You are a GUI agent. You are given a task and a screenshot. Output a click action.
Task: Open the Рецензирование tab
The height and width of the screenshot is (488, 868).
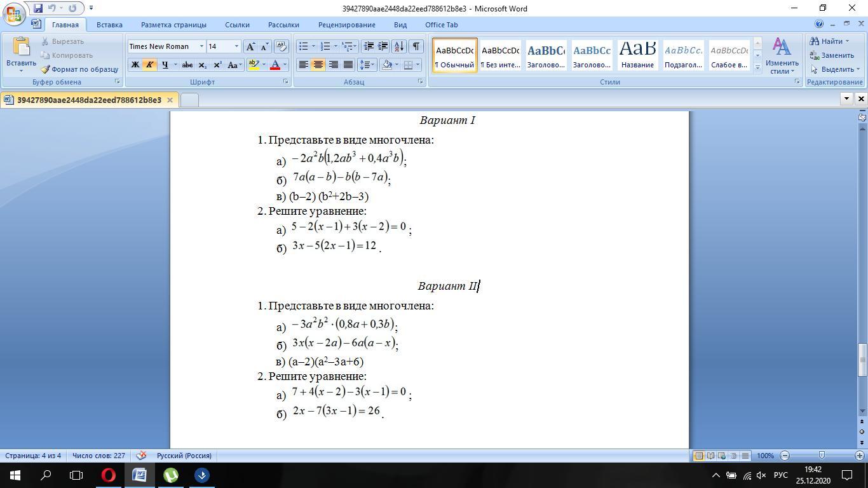tap(347, 25)
